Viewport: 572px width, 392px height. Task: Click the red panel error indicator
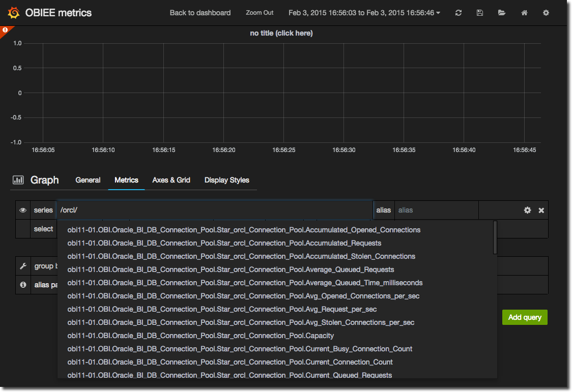pyautogui.click(x=5, y=30)
